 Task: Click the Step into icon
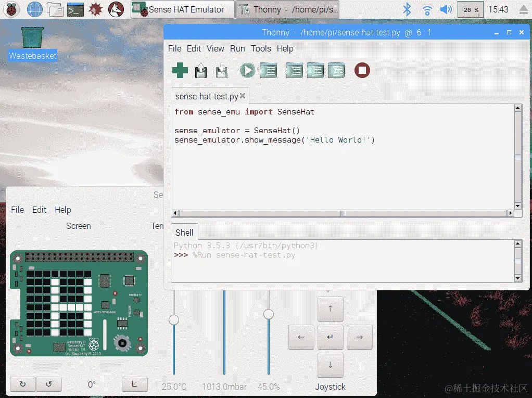coord(315,71)
